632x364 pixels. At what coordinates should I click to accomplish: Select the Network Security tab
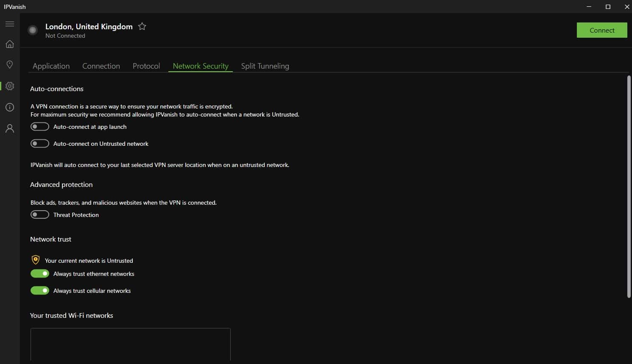[201, 66]
